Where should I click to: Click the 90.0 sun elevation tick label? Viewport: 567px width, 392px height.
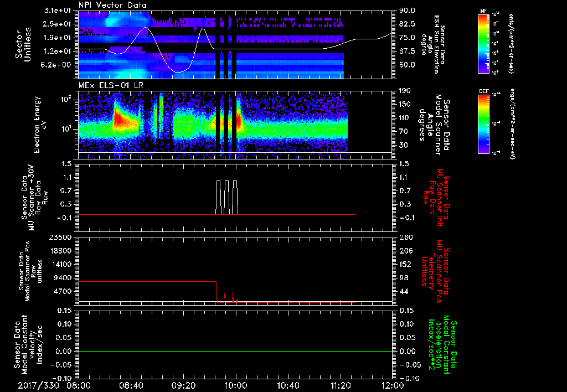(x=407, y=11)
